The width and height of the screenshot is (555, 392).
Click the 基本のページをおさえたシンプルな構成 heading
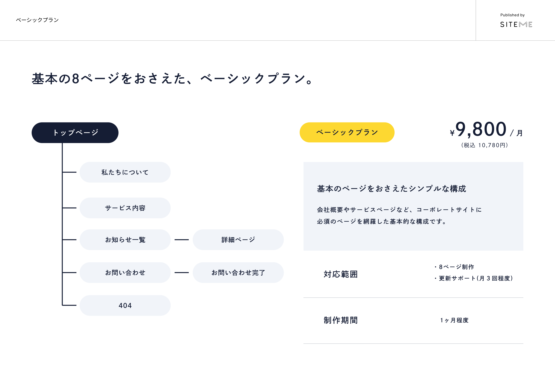coord(391,189)
